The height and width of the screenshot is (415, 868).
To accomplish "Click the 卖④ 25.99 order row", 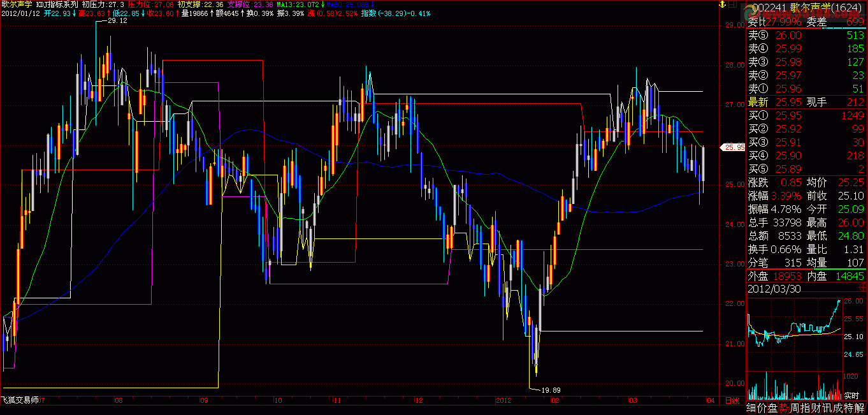I will 806,48.
